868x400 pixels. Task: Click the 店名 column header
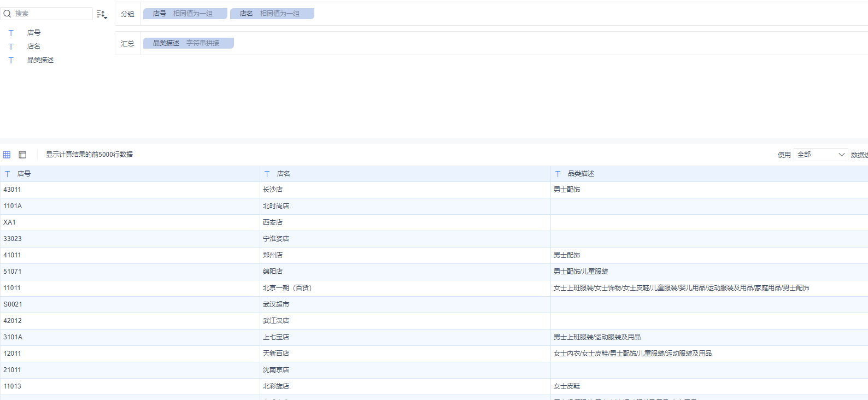click(405, 174)
